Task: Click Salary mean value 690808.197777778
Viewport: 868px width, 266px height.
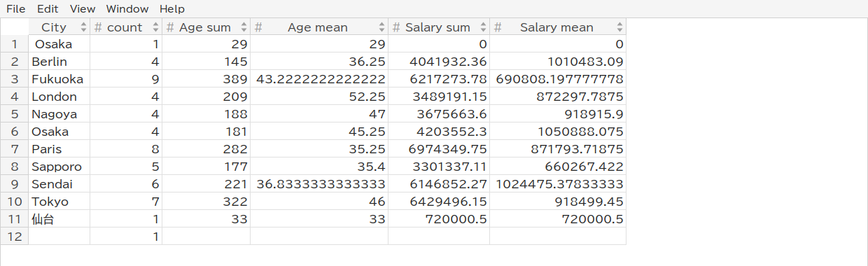Action: pyautogui.click(x=558, y=79)
